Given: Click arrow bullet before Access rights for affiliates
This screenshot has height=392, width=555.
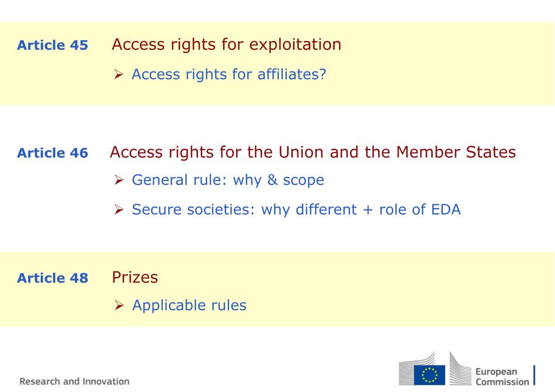Looking at the screenshot, I should pos(119,74).
